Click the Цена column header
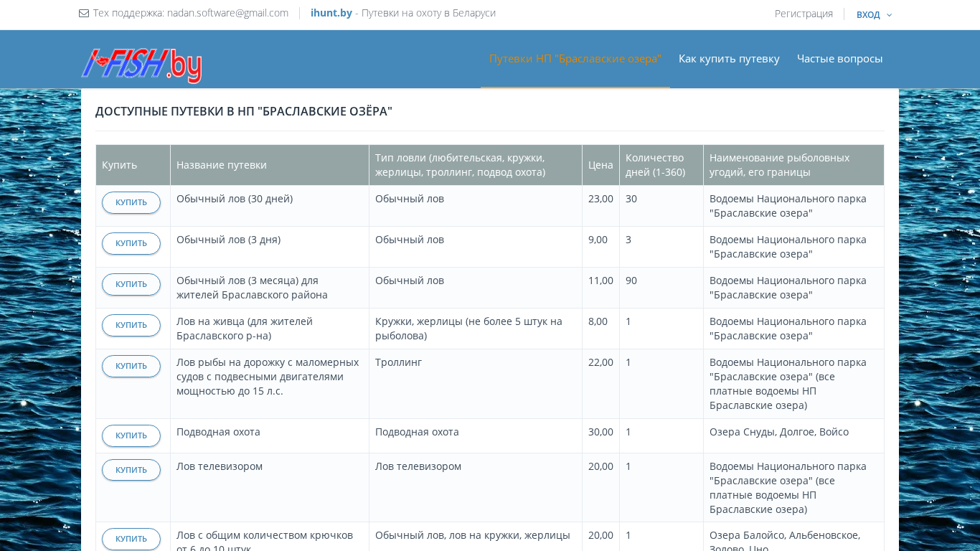Image resolution: width=980 pixels, height=551 pixels. [600, 165]
